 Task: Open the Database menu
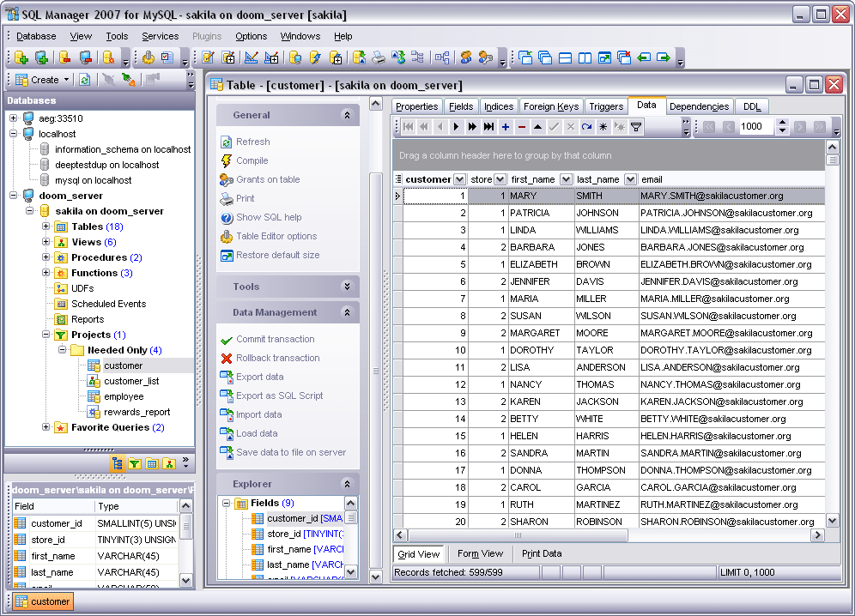36,36
